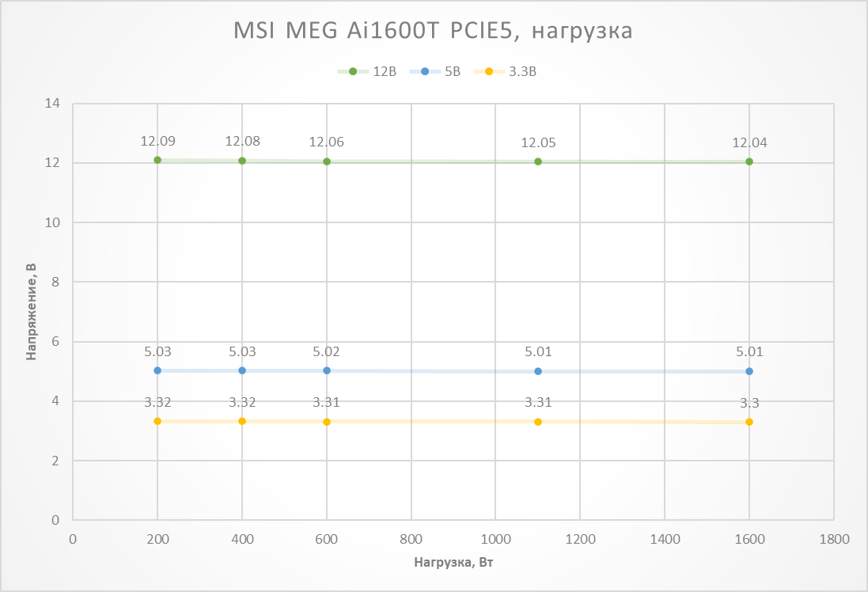Screen dimensions: 868x592
Task: Click the 5.03 label at 200 Вт
Action: pyautogui.click(x=157, y=351)
